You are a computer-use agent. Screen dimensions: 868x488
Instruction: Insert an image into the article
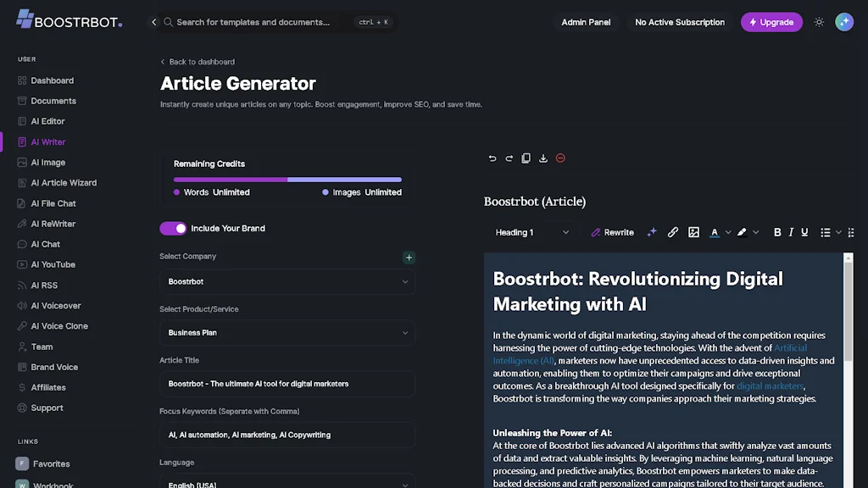pyautogui.click(x=693, y=231)
